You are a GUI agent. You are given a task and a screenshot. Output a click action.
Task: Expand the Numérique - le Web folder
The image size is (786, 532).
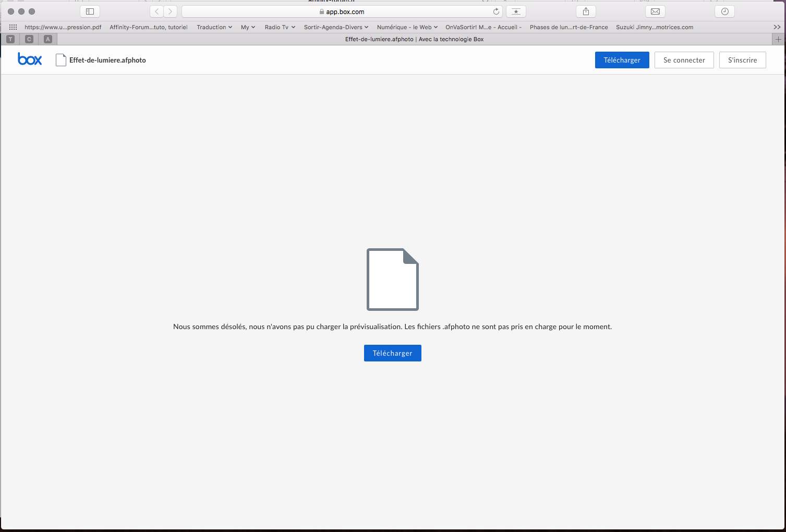pyautogui.click(x=407, y=27)
